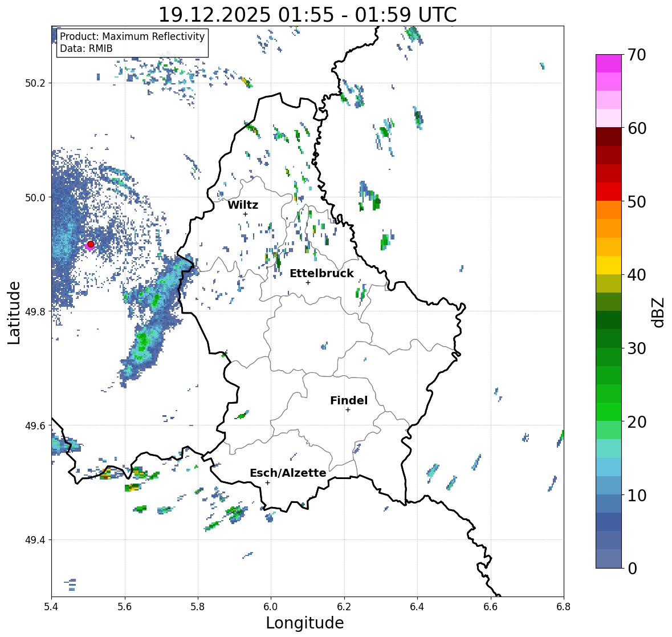Viewport: 672px width, 637px height.
Task: Click the 6.2 longitude tick label
Action: 344,607
